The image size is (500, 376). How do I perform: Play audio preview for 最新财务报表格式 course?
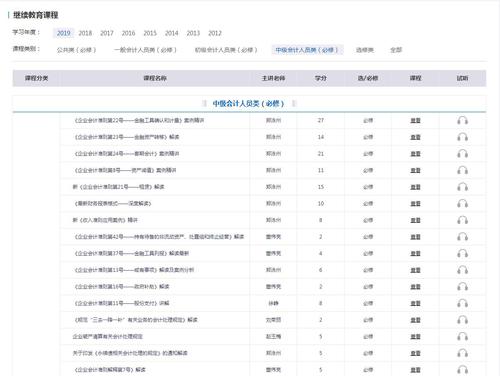coord(462,203)
